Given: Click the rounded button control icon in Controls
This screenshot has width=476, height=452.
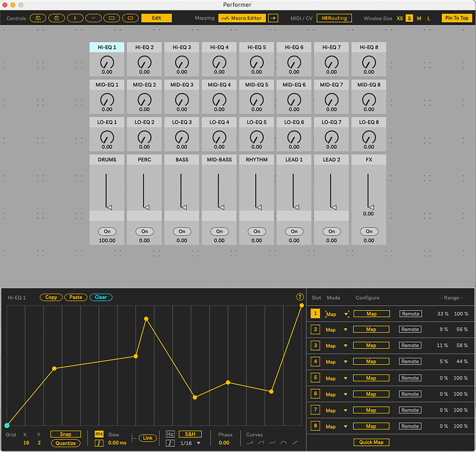Looking at the screenshot, I should click(130, 18).
